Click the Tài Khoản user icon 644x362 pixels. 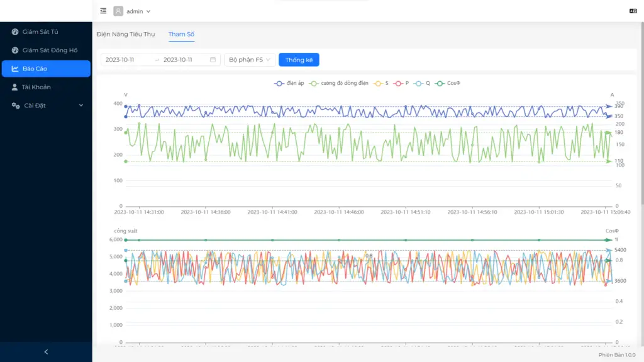(x=15, y=87)
